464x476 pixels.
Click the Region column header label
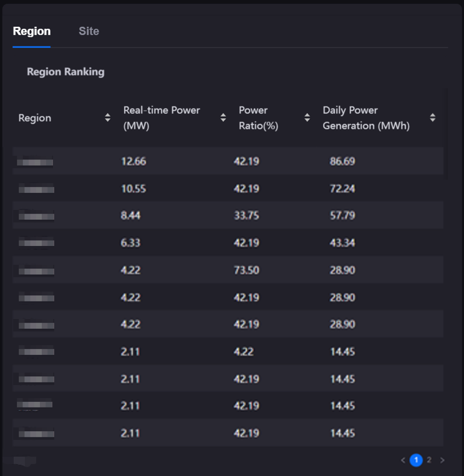(x=35, y=118)
